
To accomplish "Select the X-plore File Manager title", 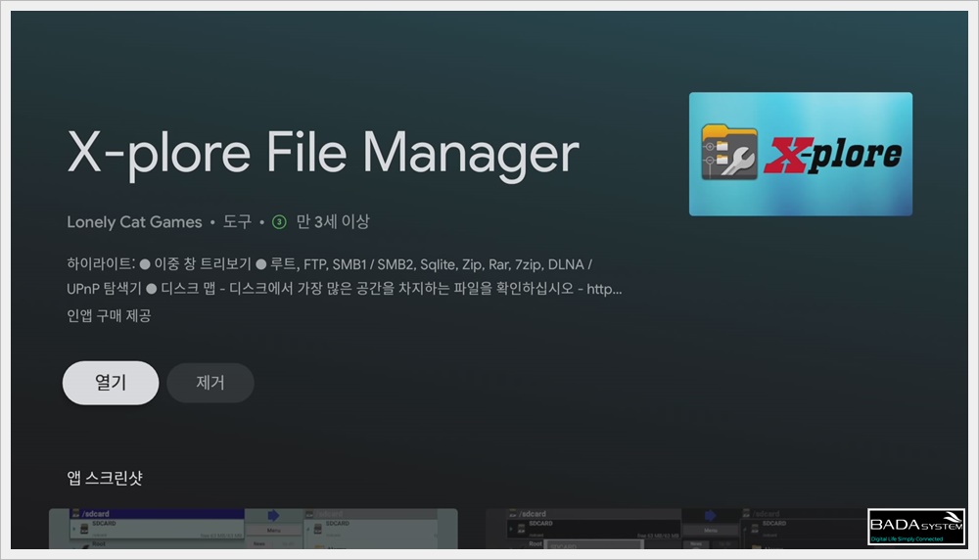I will pyautogui.click(x=323, y=154).
